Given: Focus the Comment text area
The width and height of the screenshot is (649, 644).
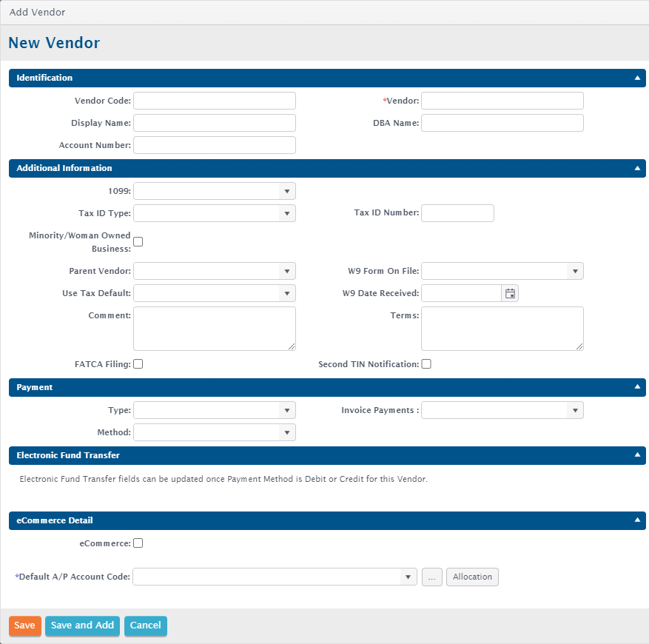Looking at the screenshot, I should pyautogui.click(x=215, y=329).
